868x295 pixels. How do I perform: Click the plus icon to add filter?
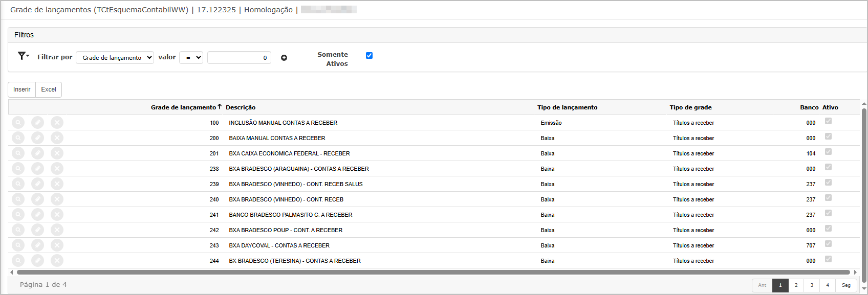284,58
